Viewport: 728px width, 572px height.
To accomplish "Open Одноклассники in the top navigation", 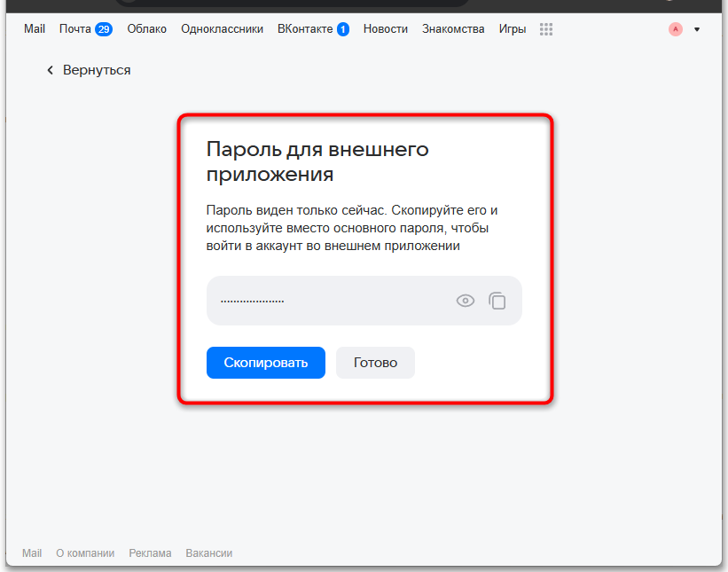I will 222,28.
